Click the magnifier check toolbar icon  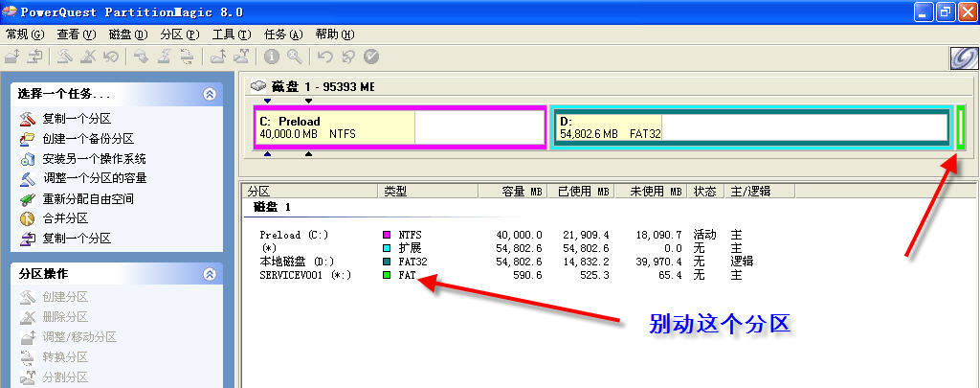tap(295, 57)
